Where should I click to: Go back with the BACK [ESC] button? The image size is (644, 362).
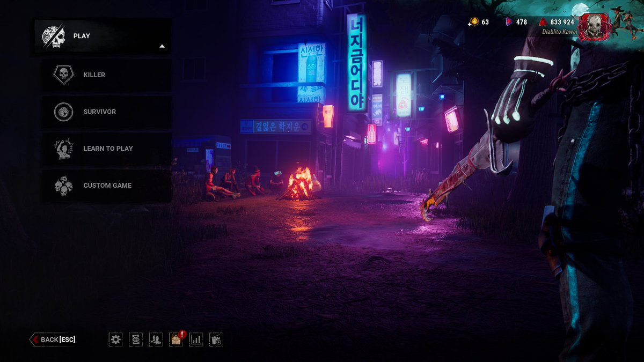click(x=53, y=339)
